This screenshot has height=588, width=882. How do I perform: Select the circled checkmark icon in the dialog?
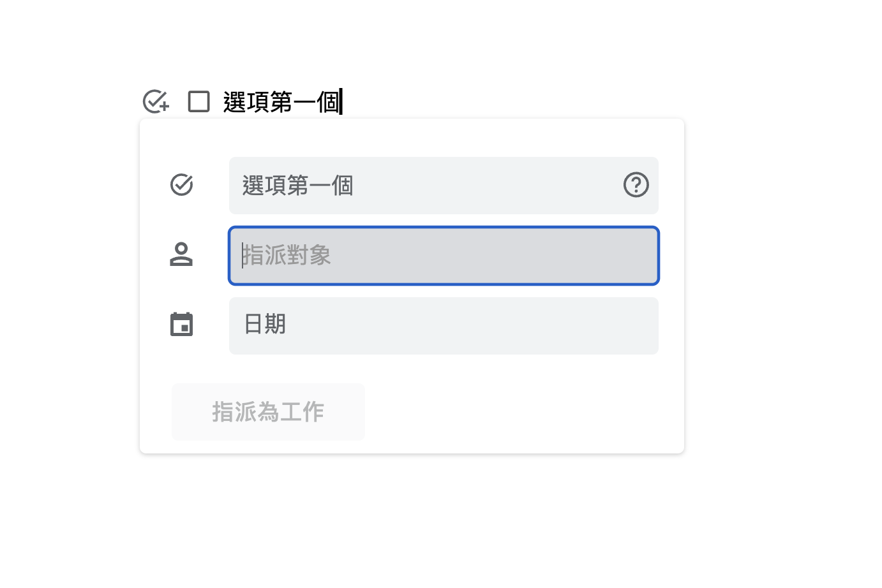182,185
